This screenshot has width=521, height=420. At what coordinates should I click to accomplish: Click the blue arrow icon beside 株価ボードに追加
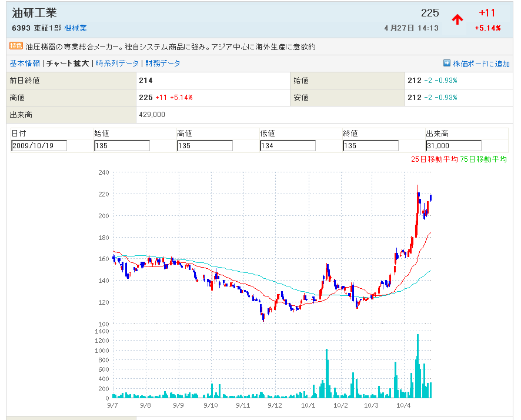(x=447, y=64)
